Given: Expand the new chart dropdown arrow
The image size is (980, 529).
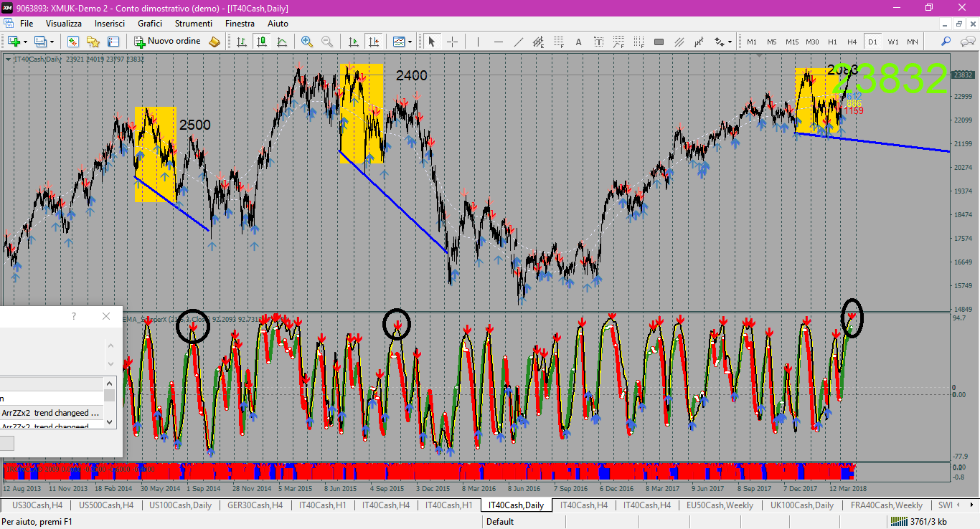Looking at the screenshot, I should pos(25,42).
